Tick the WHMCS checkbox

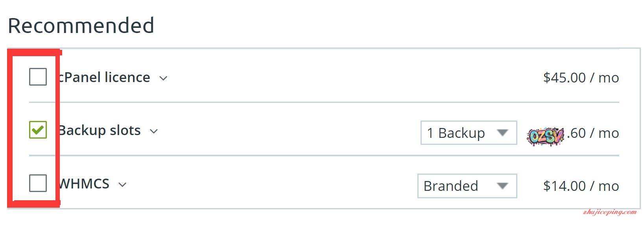38,183
